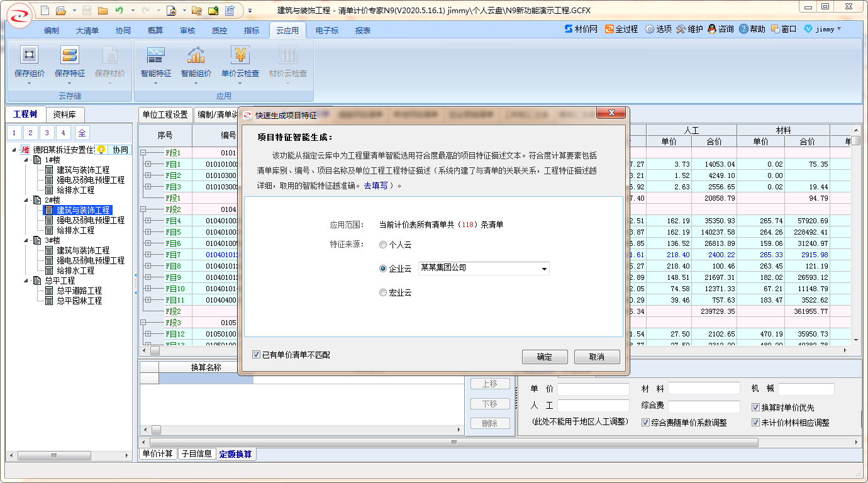
Task: Click the 保存组价 ribbon icon
Action: [29, 55]
